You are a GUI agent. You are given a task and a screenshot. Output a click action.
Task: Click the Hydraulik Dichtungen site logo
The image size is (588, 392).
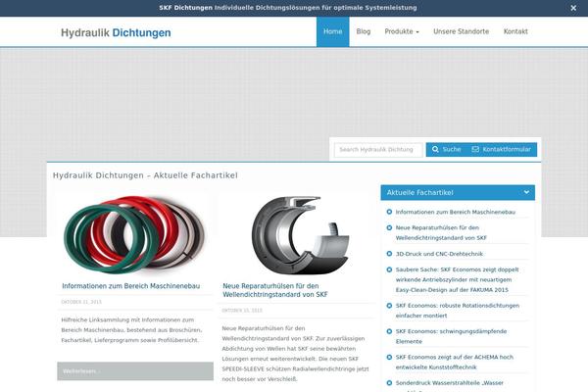coord(116,32)
